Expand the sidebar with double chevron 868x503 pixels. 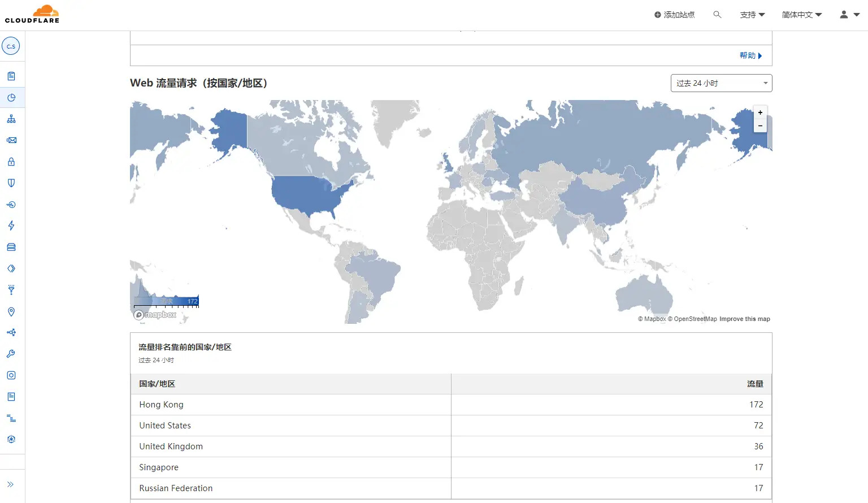click(x=11, y=484)
